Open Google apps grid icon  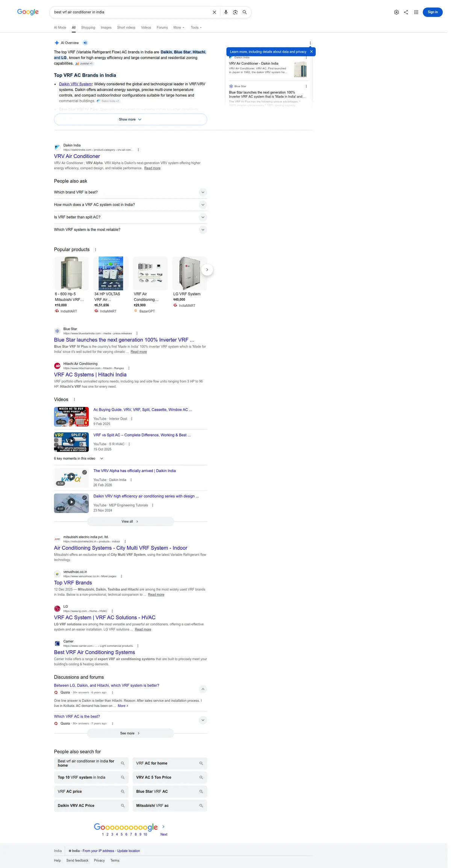tap(416, 12)
